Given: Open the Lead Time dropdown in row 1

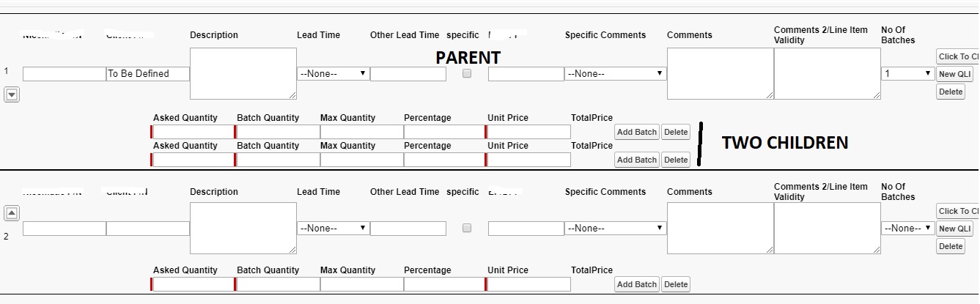Looking at the screenshot, I should click(x=333, y=74).
